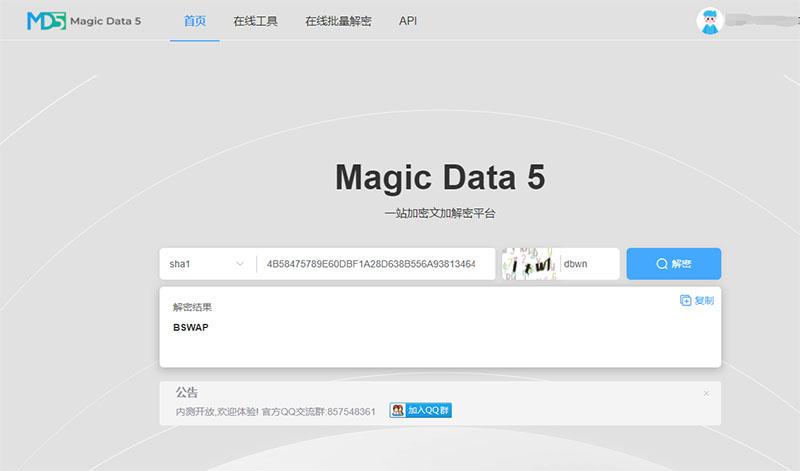The height and width of the screenshot is (471, 800).
Task: Go to the 首页 tab
Action: click(x=194, y=21)
